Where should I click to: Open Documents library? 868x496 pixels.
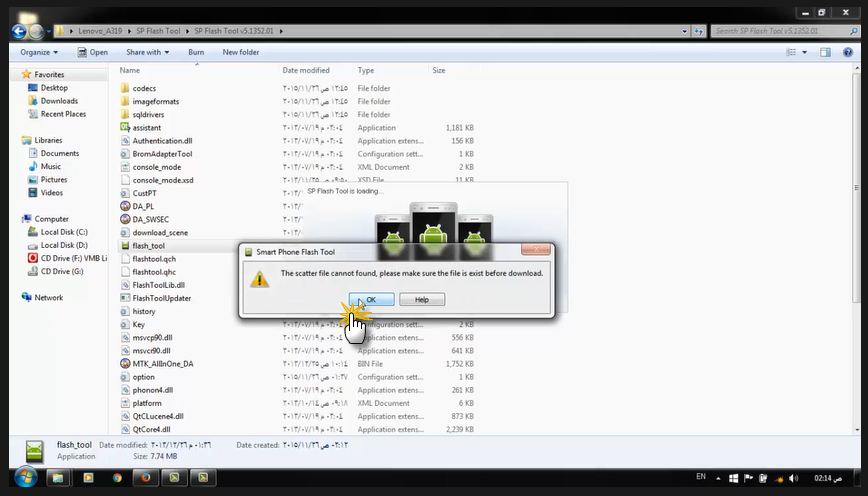tap(60, 153)
